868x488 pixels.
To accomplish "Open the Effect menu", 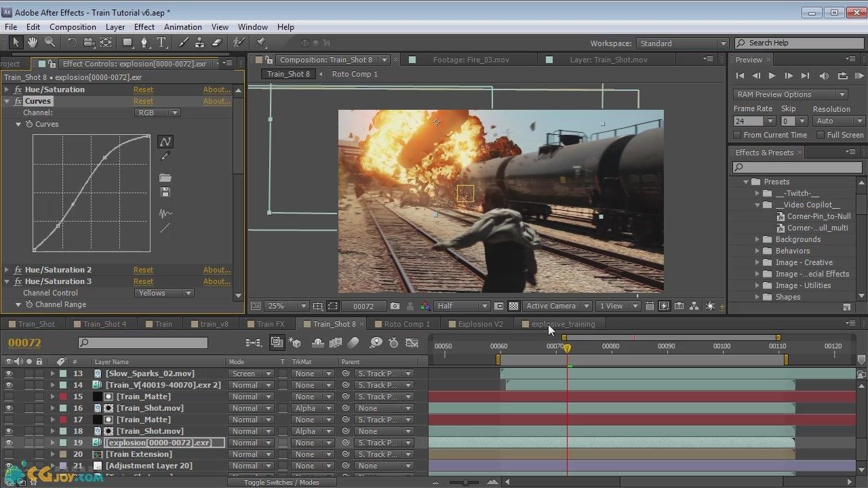I will [x=144, y=27].
